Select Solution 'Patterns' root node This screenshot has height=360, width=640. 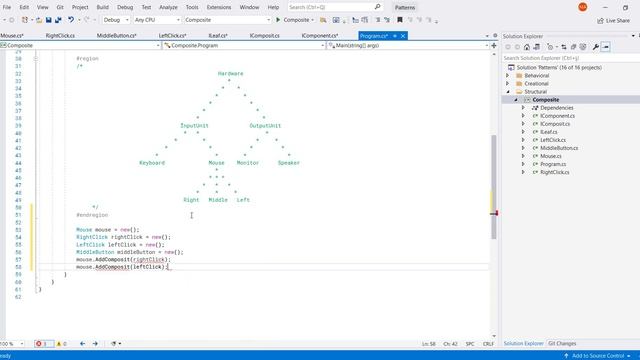pyautogui.click(x=559, y=67)
